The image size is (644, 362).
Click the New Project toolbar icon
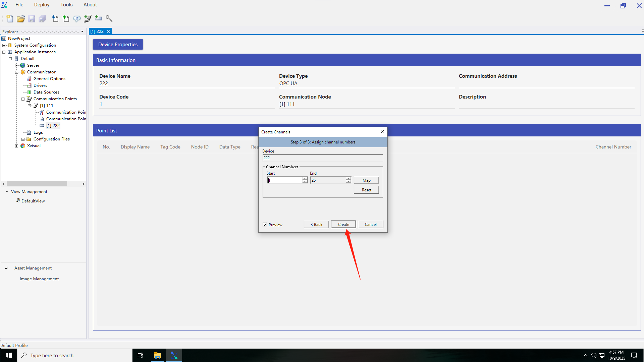click(x=10, y=19)
